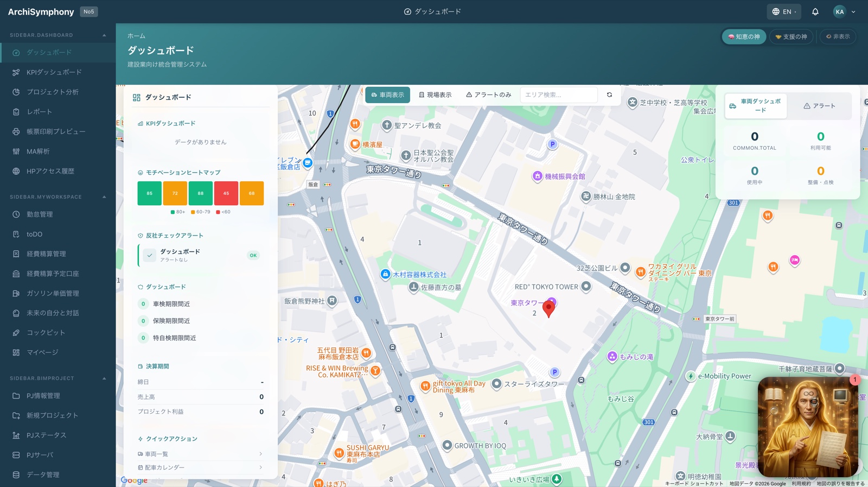Open 帳票印刷プレビュー sidebar item
Image resolution: width=868 pixels, height=487 pixels.
coord(58,131)
